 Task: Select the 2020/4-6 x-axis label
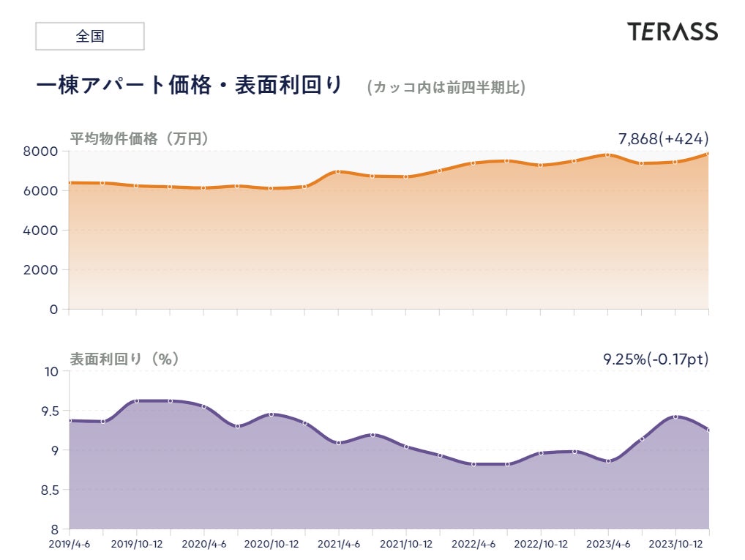coord(203,544)
